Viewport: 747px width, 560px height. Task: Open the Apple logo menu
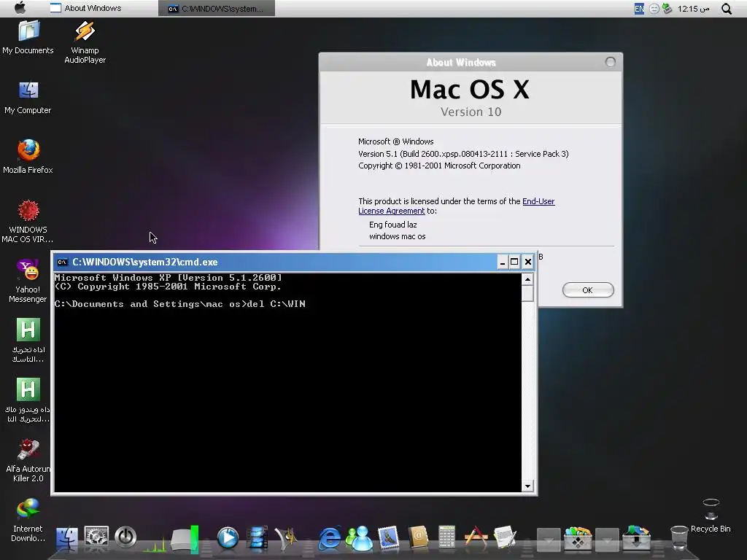(20, 8)
